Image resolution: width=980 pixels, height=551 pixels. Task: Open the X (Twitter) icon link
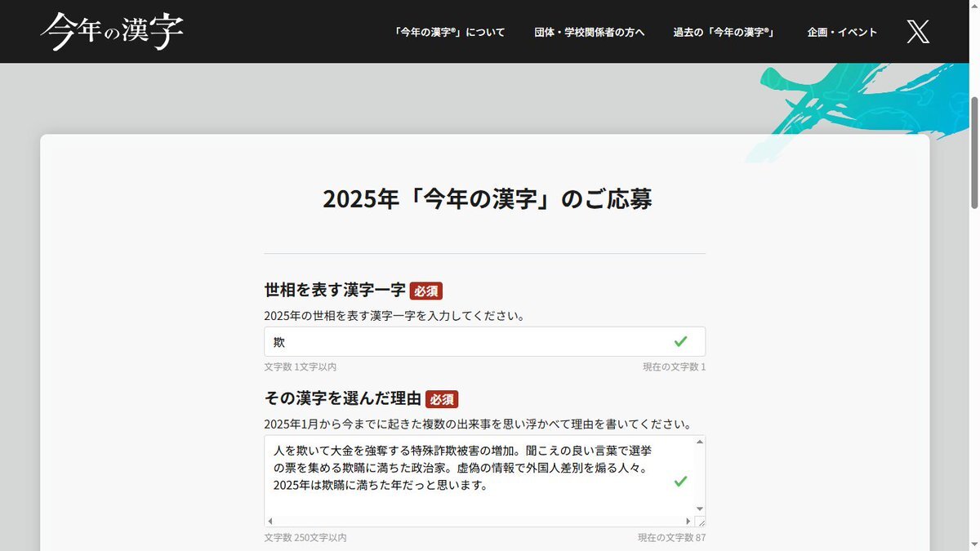coord(918,32)
